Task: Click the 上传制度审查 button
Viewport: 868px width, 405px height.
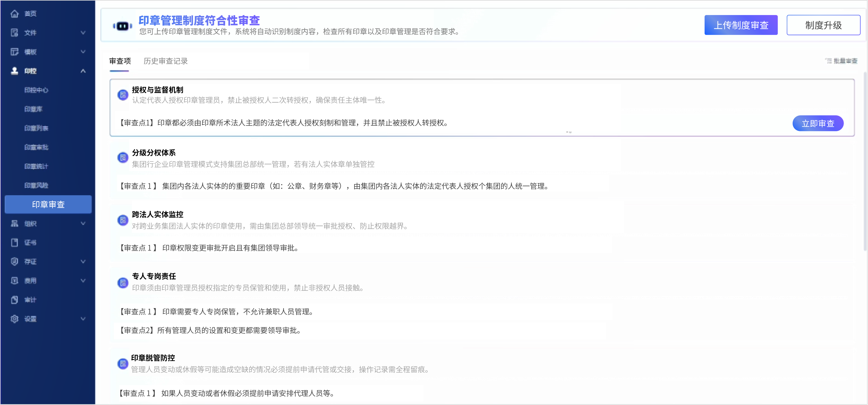Action: tap(741, 25)
